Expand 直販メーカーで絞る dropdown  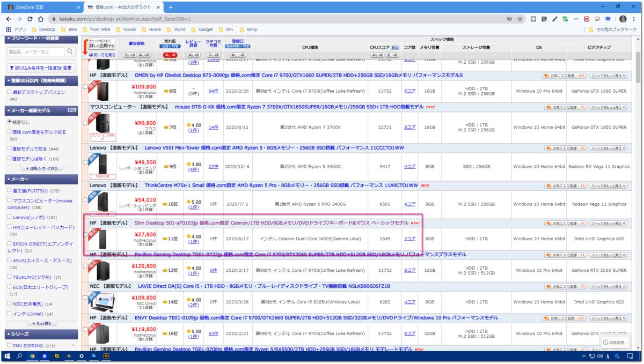pyautogui.click(x=42, y=168)
